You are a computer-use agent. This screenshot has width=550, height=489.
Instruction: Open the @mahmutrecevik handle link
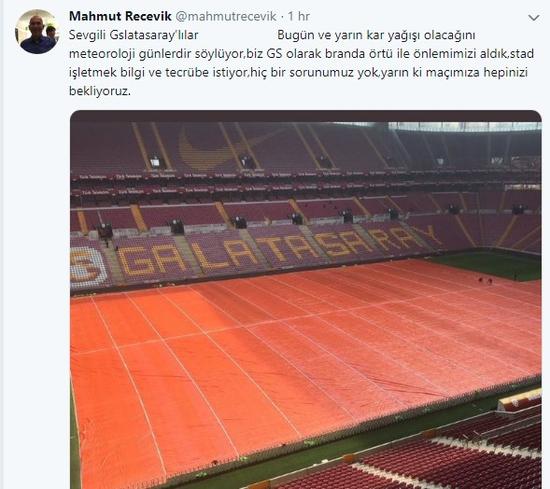[226, 16]
